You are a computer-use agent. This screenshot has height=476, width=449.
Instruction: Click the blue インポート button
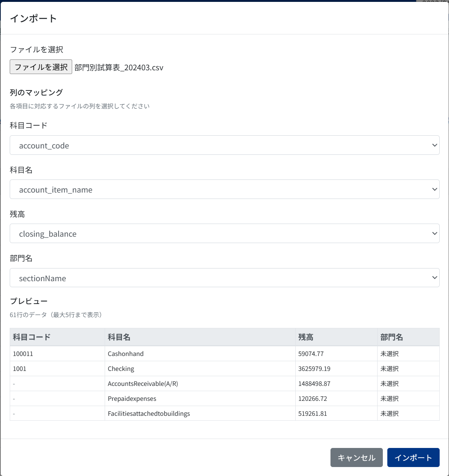413,458
